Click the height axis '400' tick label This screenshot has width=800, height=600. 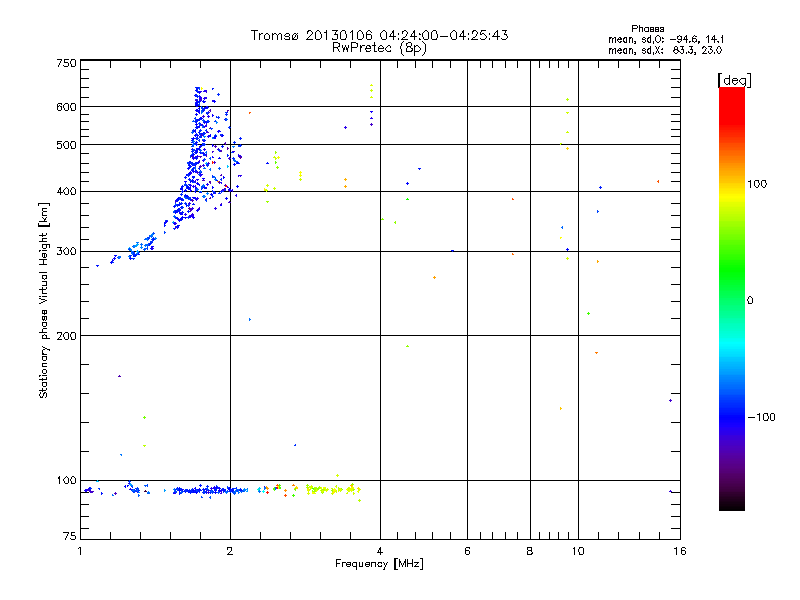[66, 191]
